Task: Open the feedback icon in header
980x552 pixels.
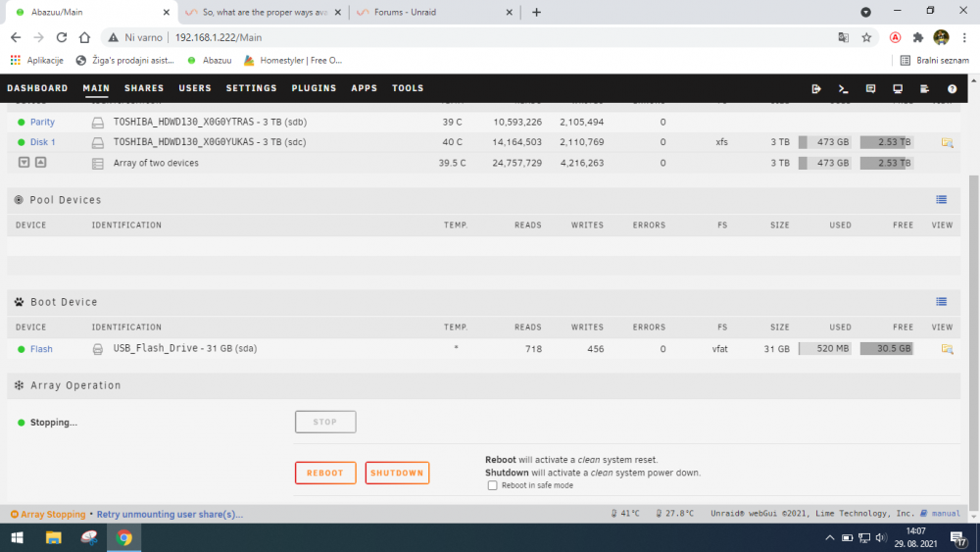Action: coord(870,89)
